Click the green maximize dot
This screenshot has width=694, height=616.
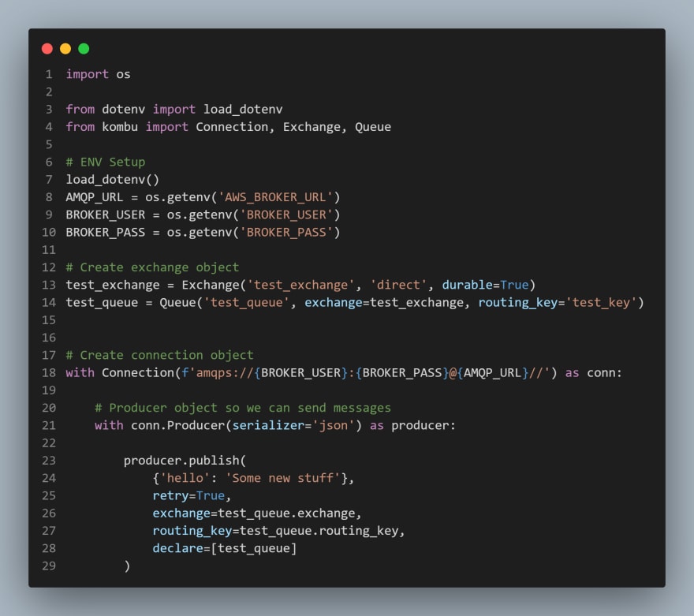84,49
